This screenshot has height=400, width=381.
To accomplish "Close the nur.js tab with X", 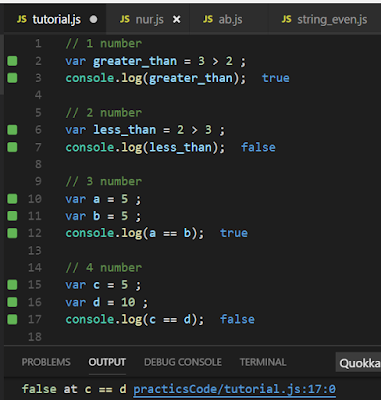I will (x=177, y=20).
